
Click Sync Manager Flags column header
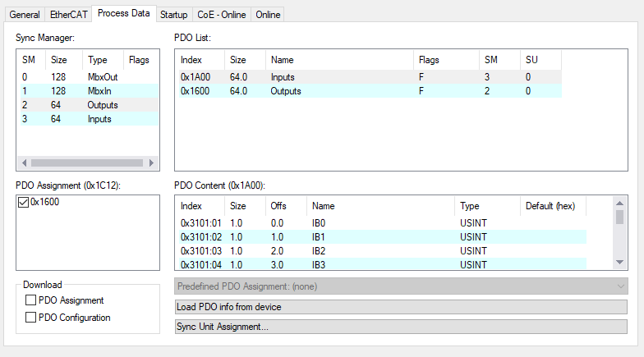pyautogui.click(x=140, y=60)
